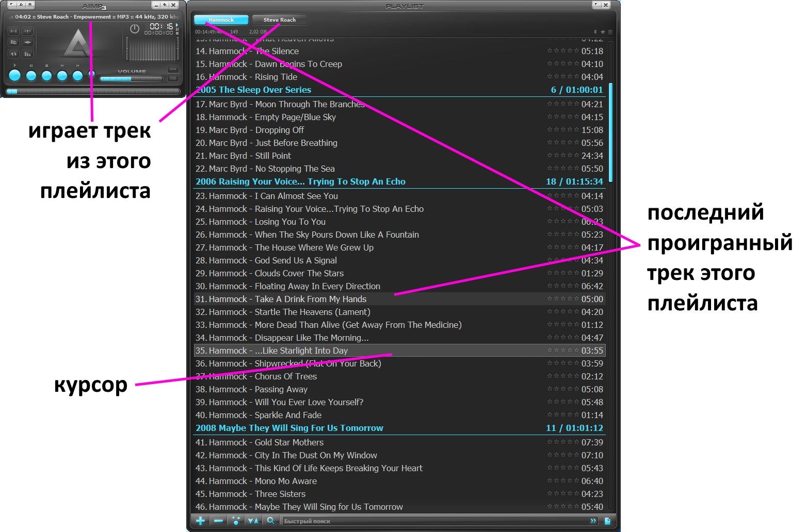Click the file icon at playlist bottom-right
The image size is (807, 532).
607,521
